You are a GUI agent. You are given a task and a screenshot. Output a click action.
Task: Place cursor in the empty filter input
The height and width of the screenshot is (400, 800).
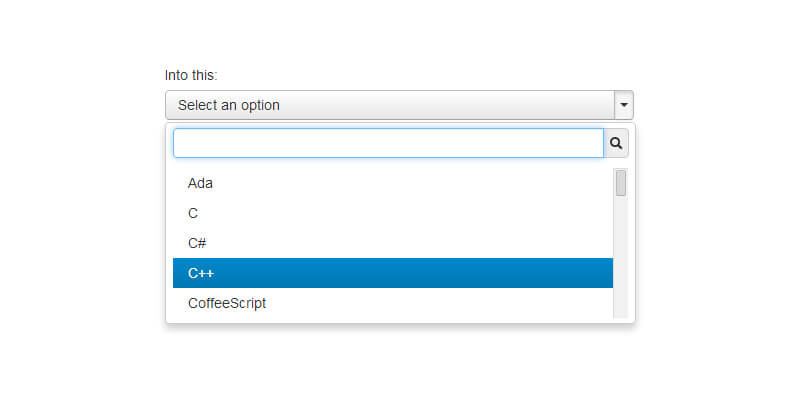tap(388, 143)
